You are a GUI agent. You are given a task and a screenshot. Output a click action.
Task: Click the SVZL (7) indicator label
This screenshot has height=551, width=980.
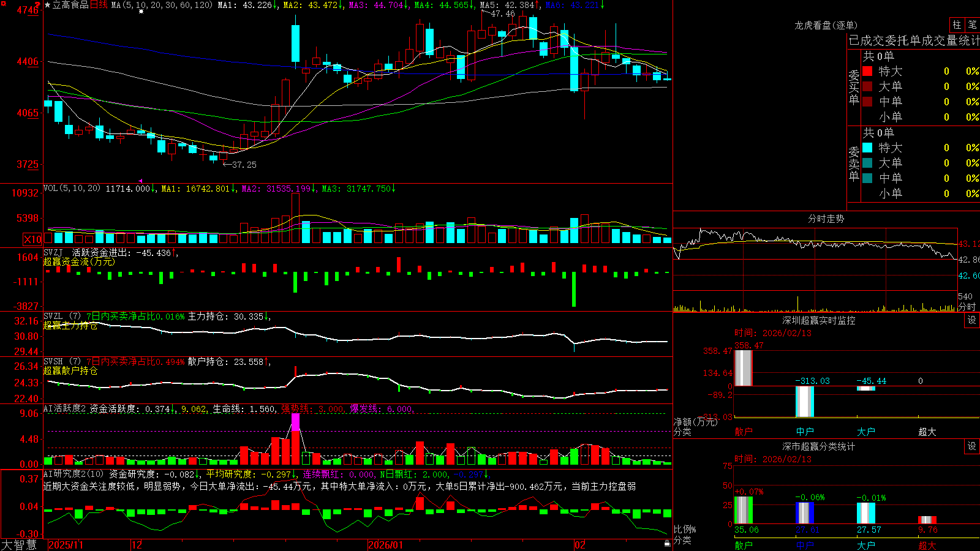(62, 317)
